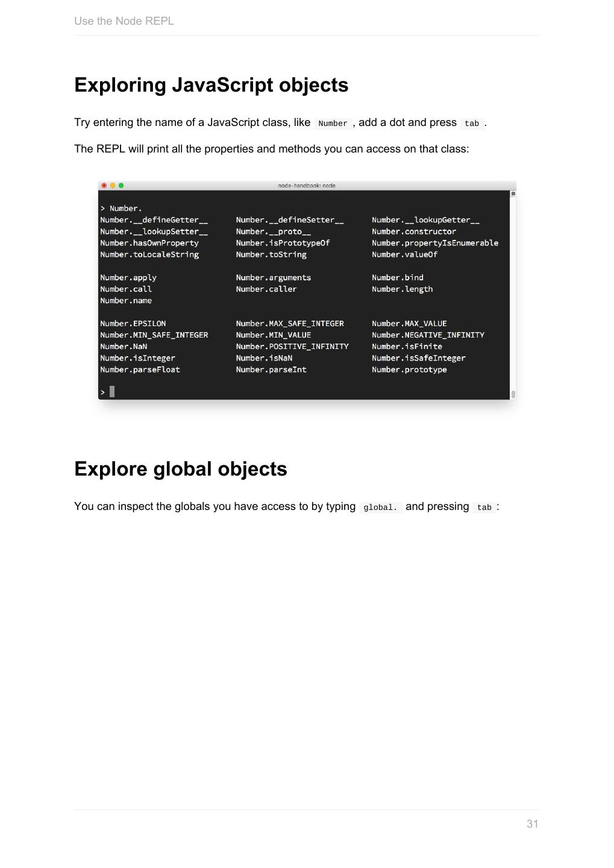Click Number.call in terminal
This screenshot has width=614, height=868.
[x=126, y=289]
